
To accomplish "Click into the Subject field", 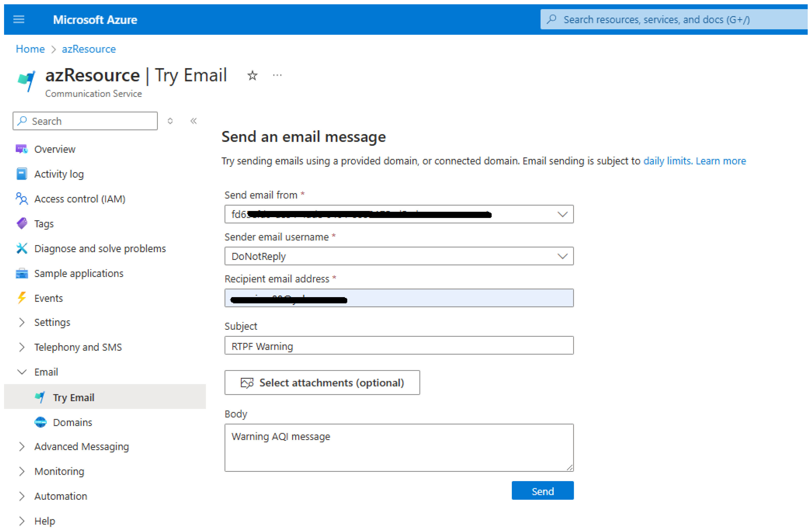I will pyautogui.click(x=399, y=346).
